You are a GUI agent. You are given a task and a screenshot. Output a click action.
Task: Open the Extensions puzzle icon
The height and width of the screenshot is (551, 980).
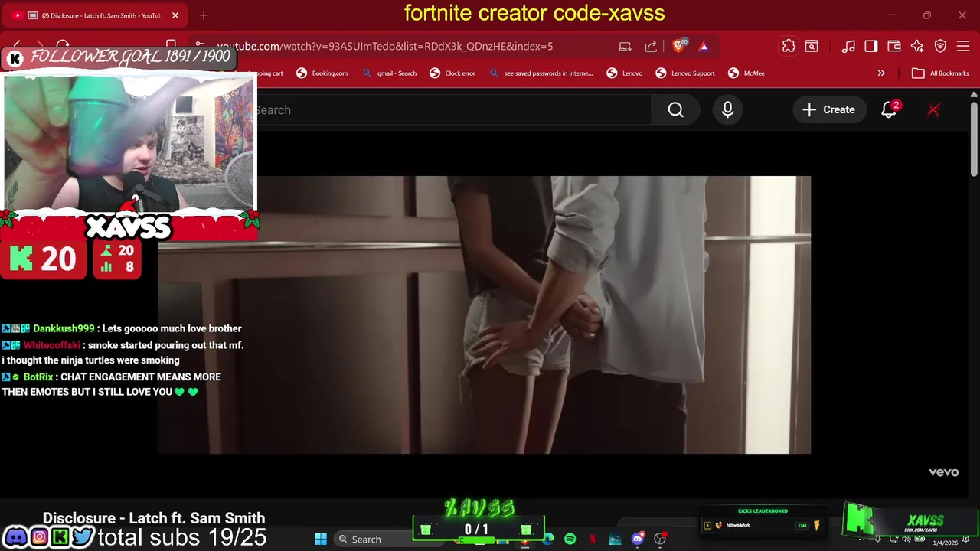pos(789,46)
